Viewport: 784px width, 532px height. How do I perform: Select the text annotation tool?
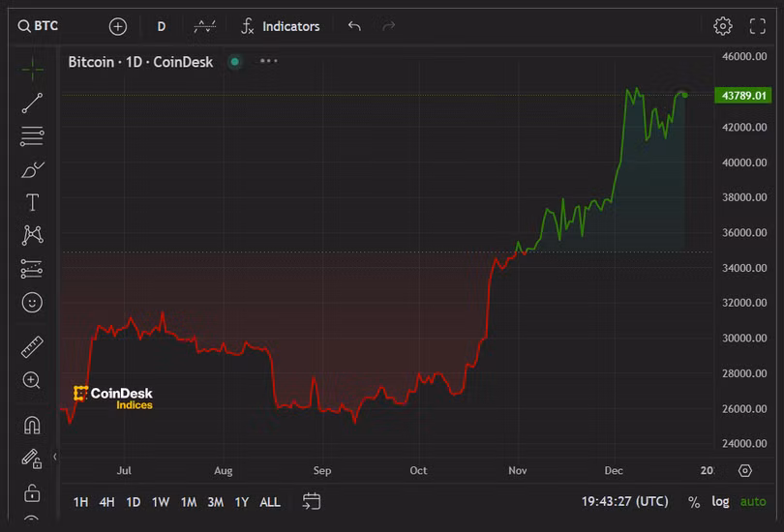[x=33, y=202]
